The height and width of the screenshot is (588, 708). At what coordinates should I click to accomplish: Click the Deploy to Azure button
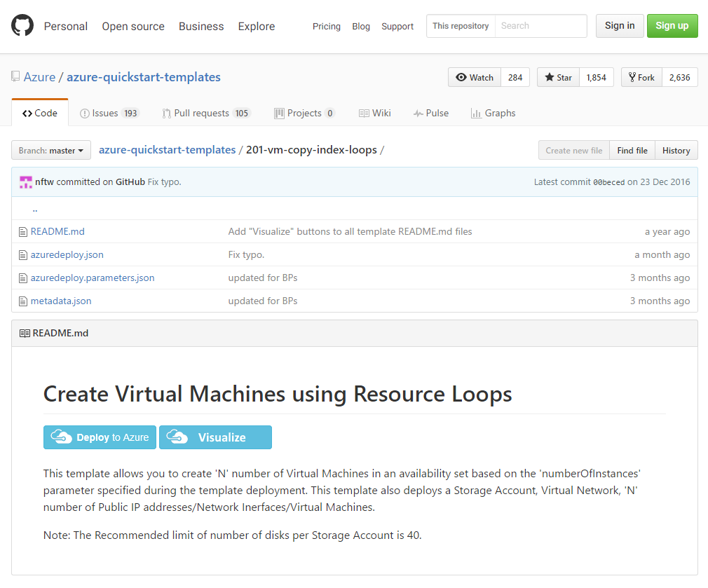tap(100, 437)
